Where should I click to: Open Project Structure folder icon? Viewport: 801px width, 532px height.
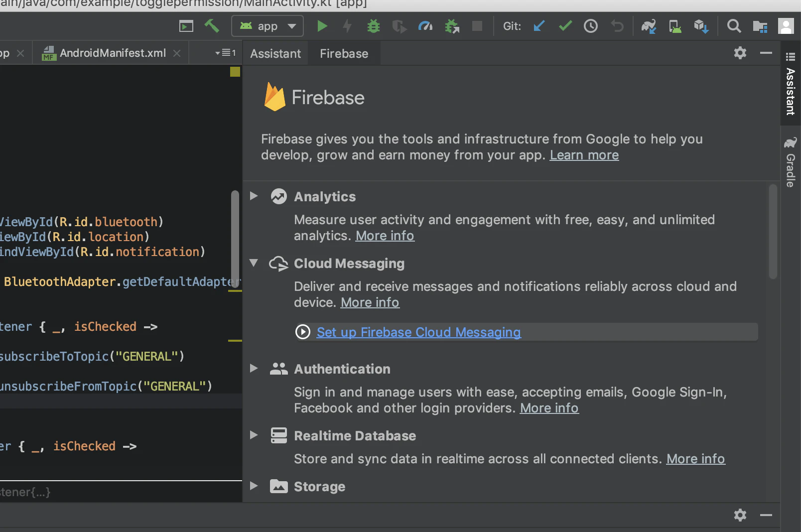[760, 26]
